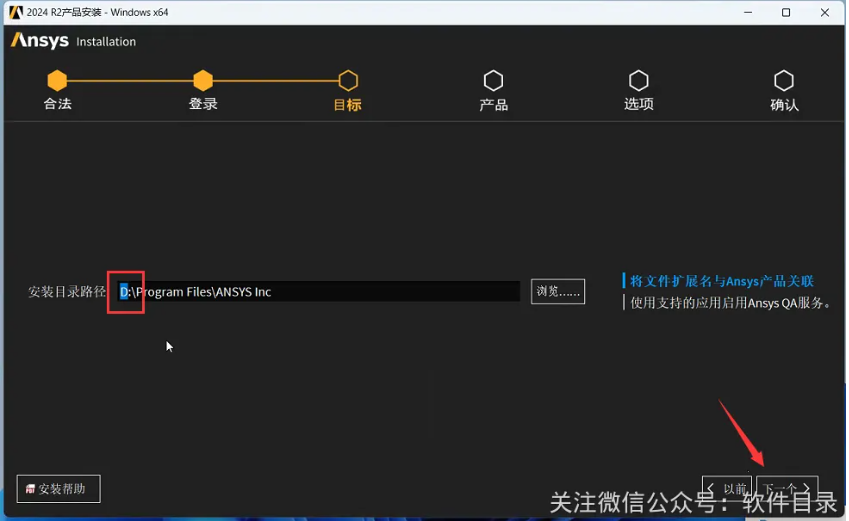Image resolution: width=849 pixels, height=521 pixels.
Task: Click the 产品 step hexagon icon
Action: pyautogui.click(x=493, y=80)
